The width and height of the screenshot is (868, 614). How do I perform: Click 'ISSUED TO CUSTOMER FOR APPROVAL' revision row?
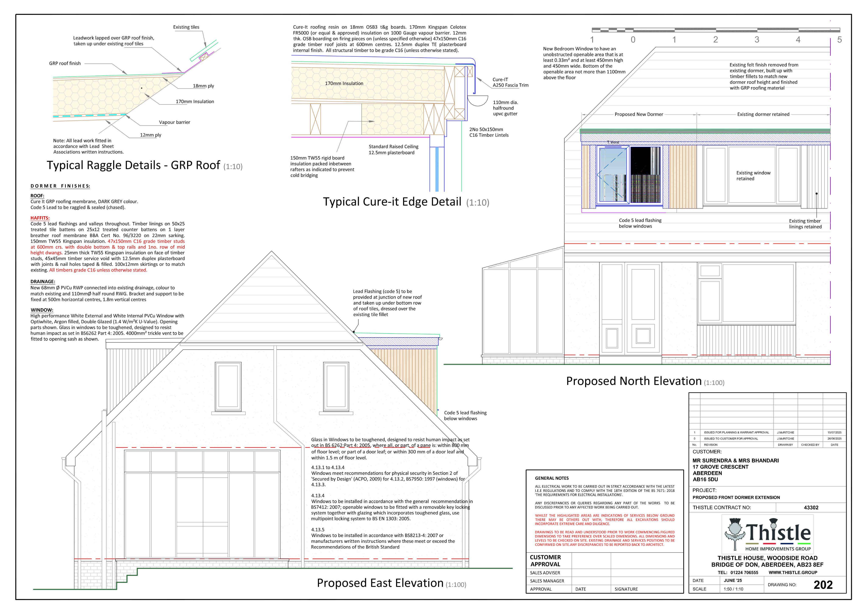click(767, 438)
